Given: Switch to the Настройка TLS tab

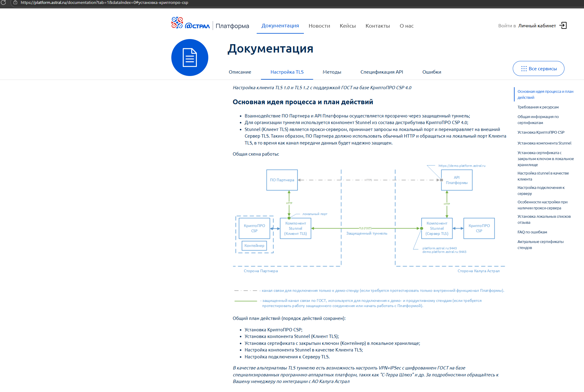Looking at the screenshot, I should [x=287, y=72].
